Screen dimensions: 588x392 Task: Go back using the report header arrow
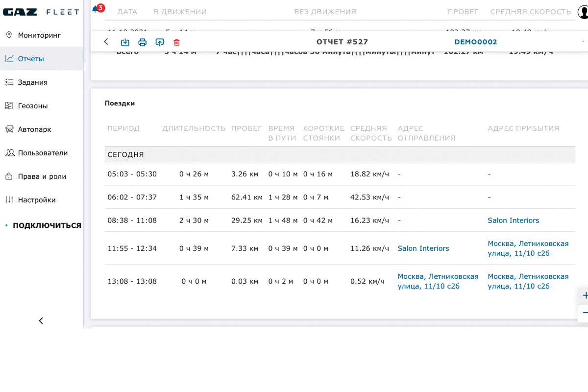(106, 42)
